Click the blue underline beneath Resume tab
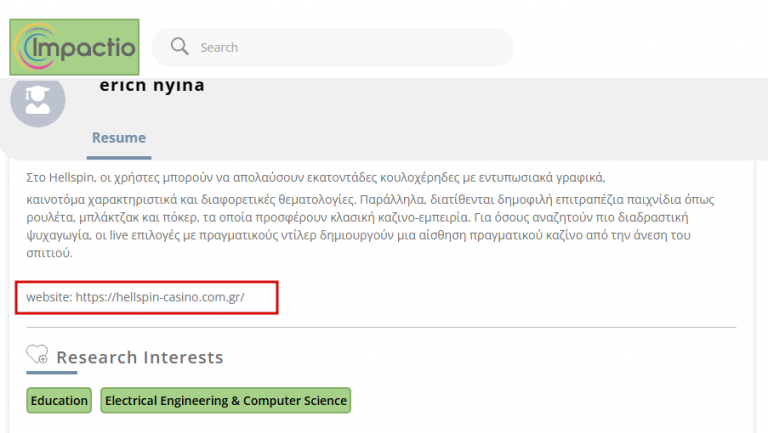 (x=119, y=157)
